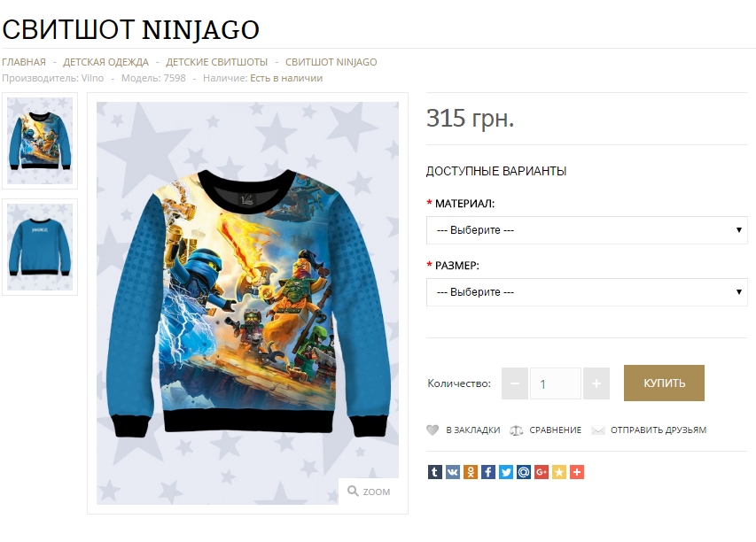Click the Купить buy button
Viewport: 756px width, 542px height.
pos(664,383)
